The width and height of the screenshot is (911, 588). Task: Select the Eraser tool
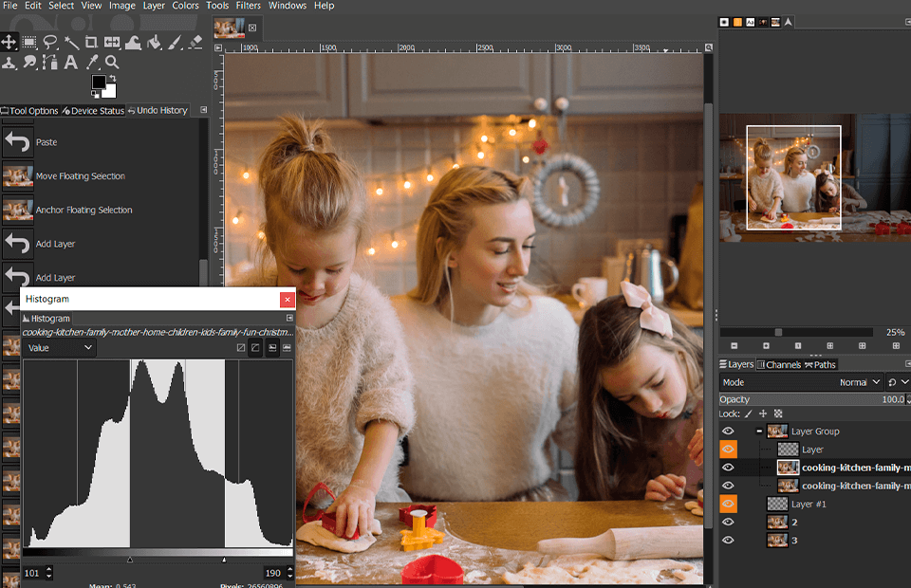pos(195,42)
